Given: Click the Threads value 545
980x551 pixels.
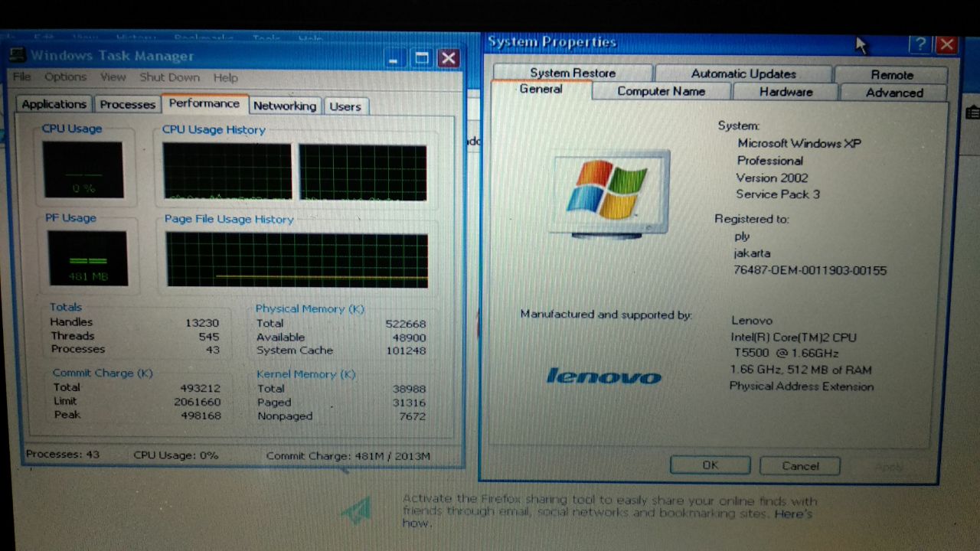Looking at the screenshot, I should pos(208,337).
